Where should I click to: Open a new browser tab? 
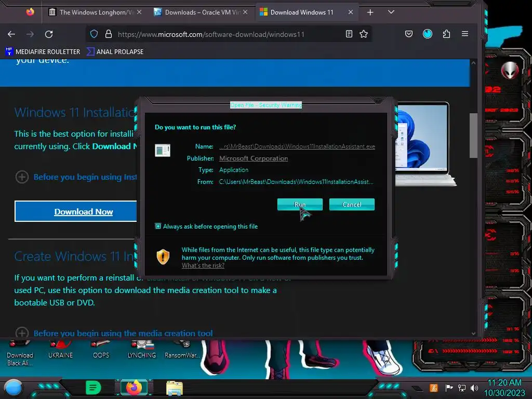(x=370, y=12)
